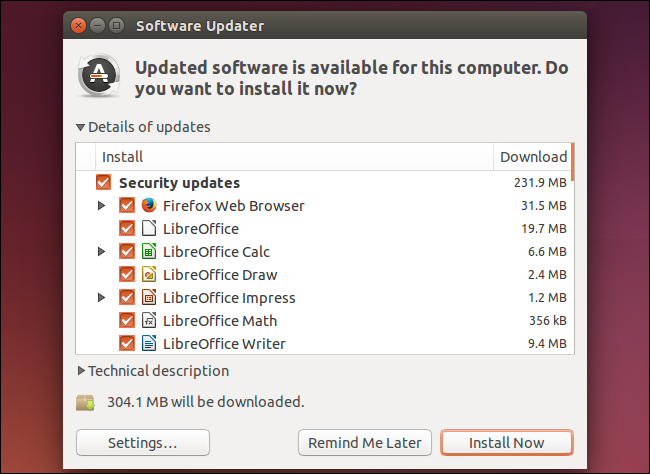Deselect the LibreOffice Math update checkbox

coord(126,321)
